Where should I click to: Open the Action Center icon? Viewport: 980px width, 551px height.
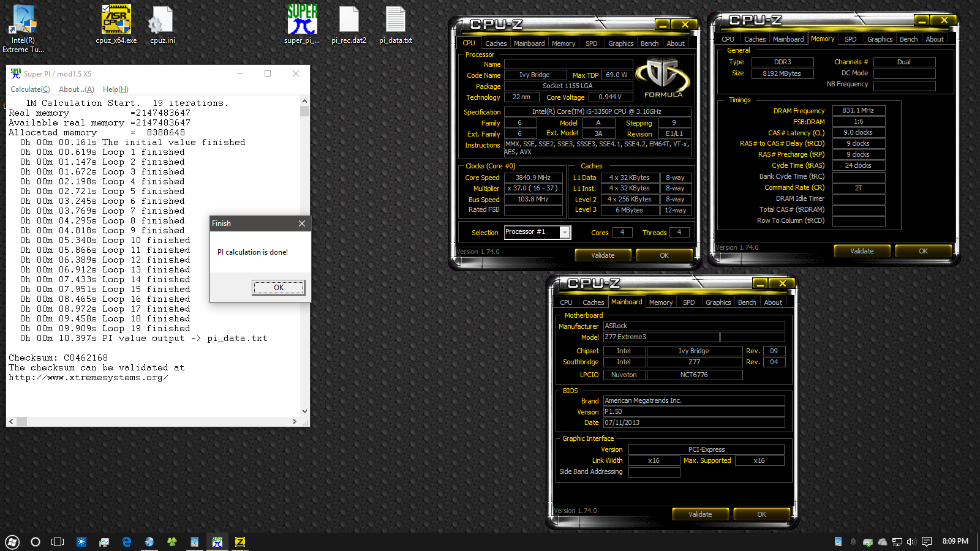[927, 542]
